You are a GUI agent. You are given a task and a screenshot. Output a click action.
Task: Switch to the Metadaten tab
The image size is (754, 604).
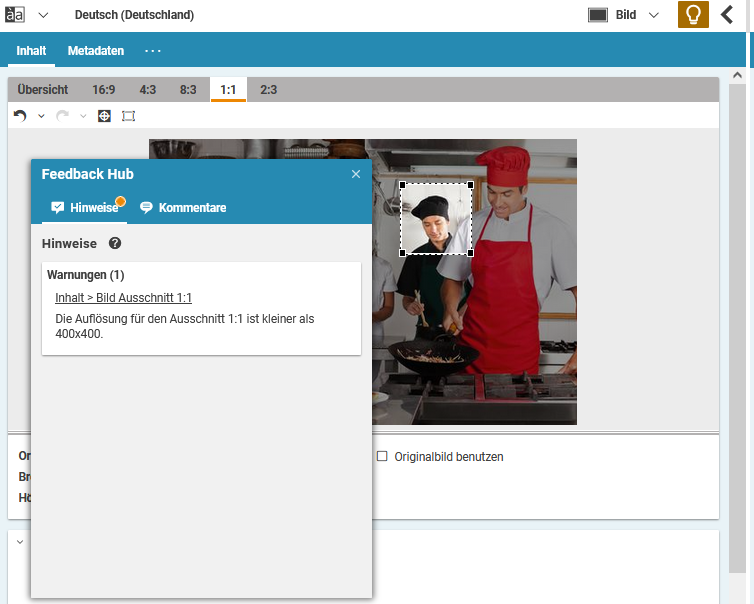point(96,51)
